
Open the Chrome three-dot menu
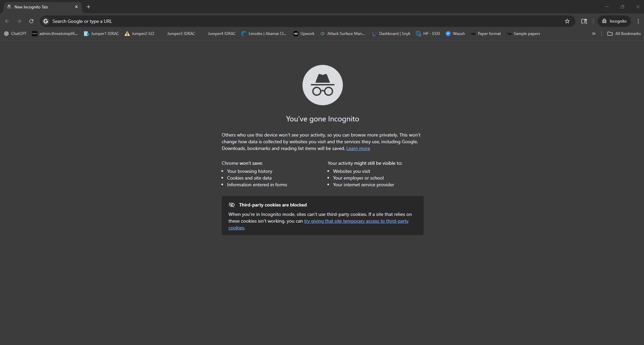(x=638, y=21)
